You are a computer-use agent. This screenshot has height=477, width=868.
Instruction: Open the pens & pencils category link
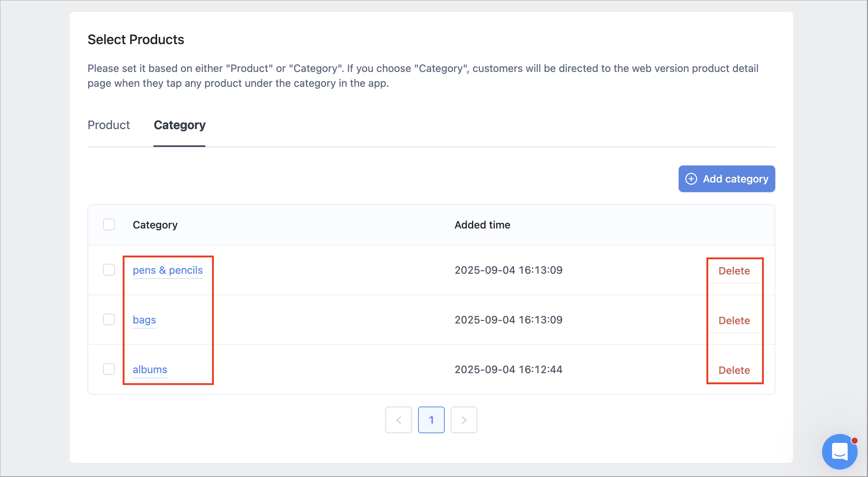168,270
